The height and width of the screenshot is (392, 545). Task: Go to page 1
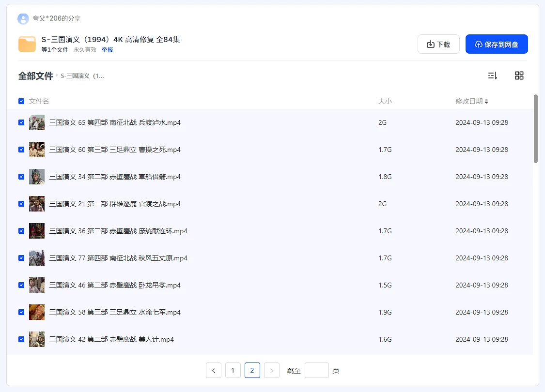pyautogui.click(x=233, y=370)
